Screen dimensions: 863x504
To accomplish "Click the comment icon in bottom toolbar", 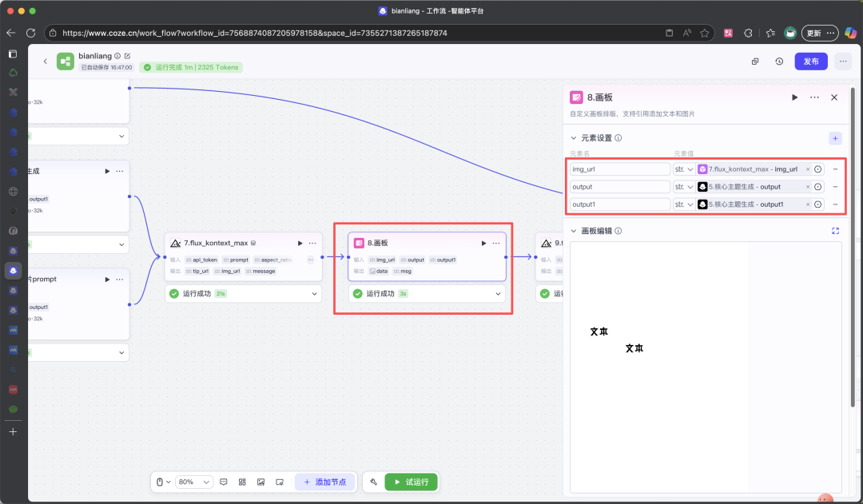I will coord(224,482).
